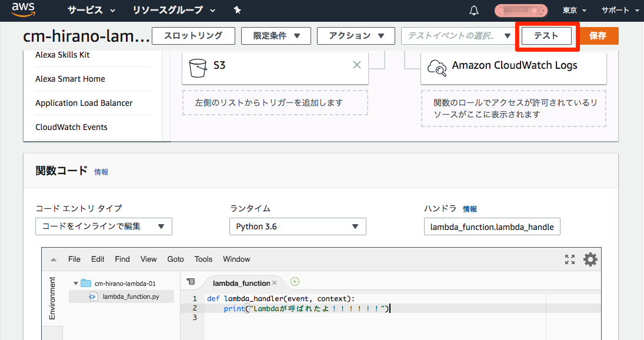Open the ハンドラ 情報 link
Viewport: 644px width, 340px height.
pyautogui.click(x=470, y=209)
